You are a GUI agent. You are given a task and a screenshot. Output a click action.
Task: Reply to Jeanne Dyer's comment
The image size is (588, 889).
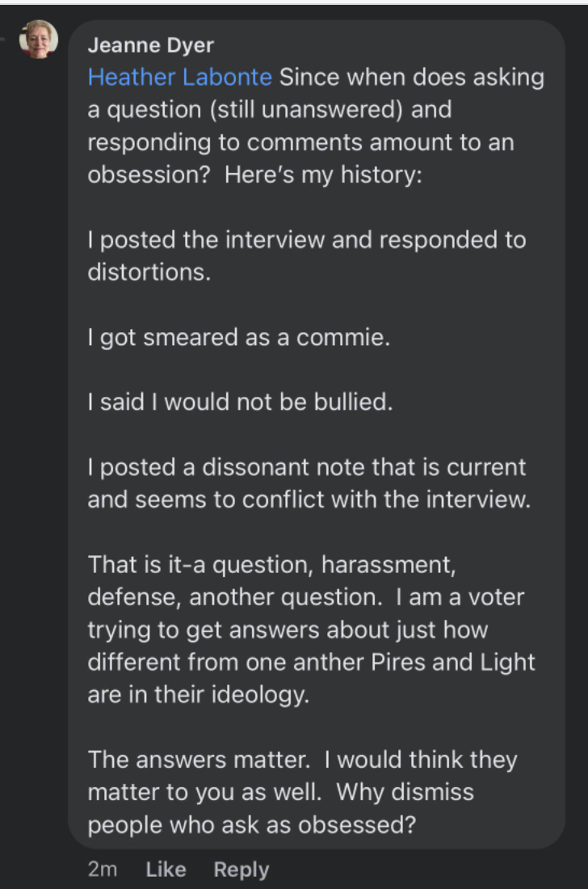(x=241, y=870)
